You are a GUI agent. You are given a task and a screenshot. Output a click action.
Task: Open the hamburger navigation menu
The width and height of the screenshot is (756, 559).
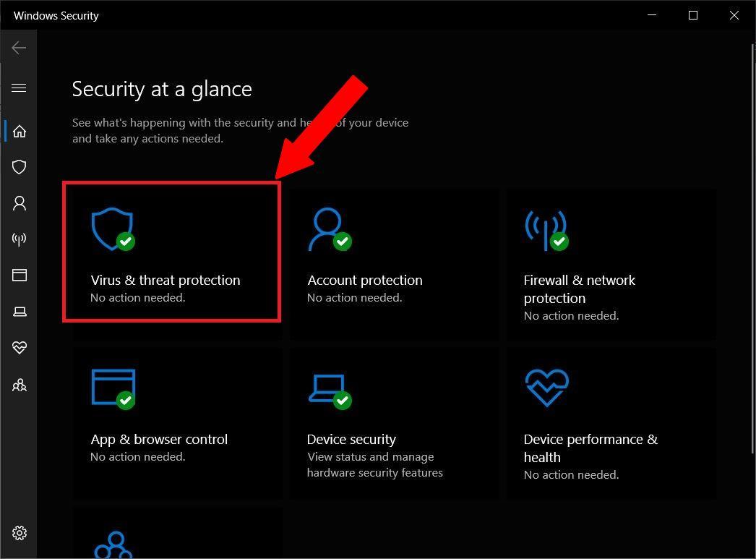19,88
